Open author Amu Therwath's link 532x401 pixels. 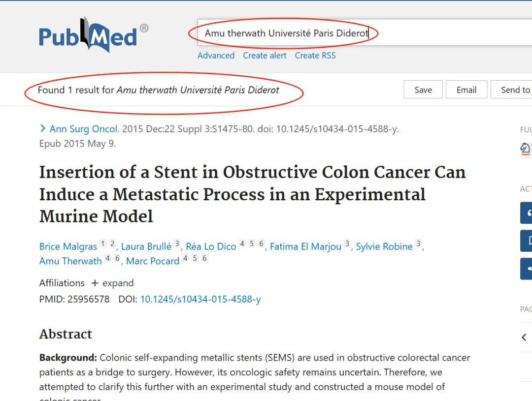[70, 261]
